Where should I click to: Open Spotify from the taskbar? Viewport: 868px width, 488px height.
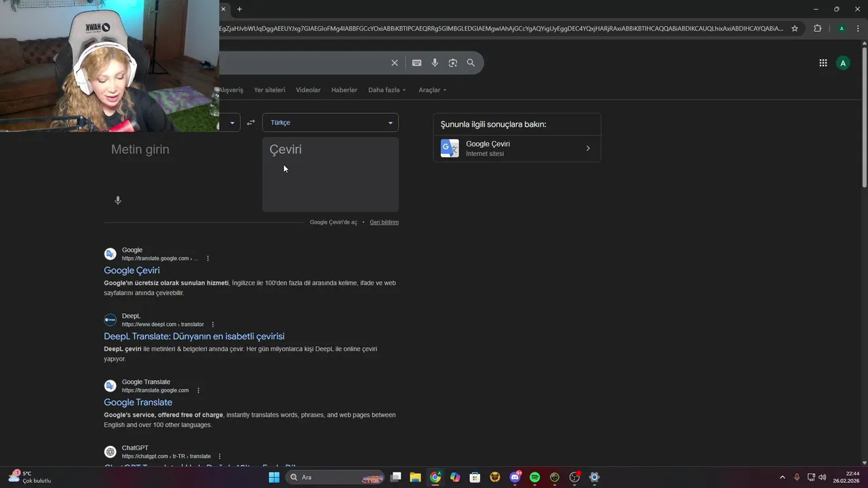[534, 477]
